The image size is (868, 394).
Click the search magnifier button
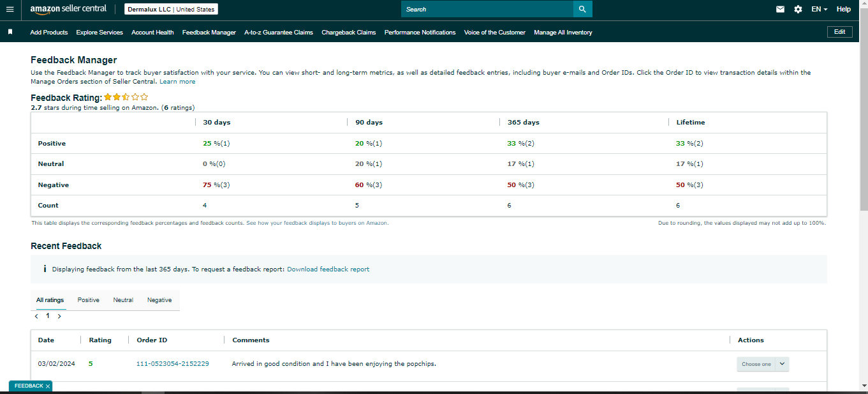(582, 9)
